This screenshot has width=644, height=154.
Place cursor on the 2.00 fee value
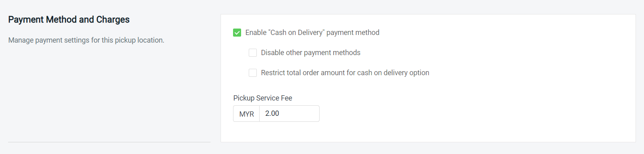pyautogui.click(x=272, y=113)
